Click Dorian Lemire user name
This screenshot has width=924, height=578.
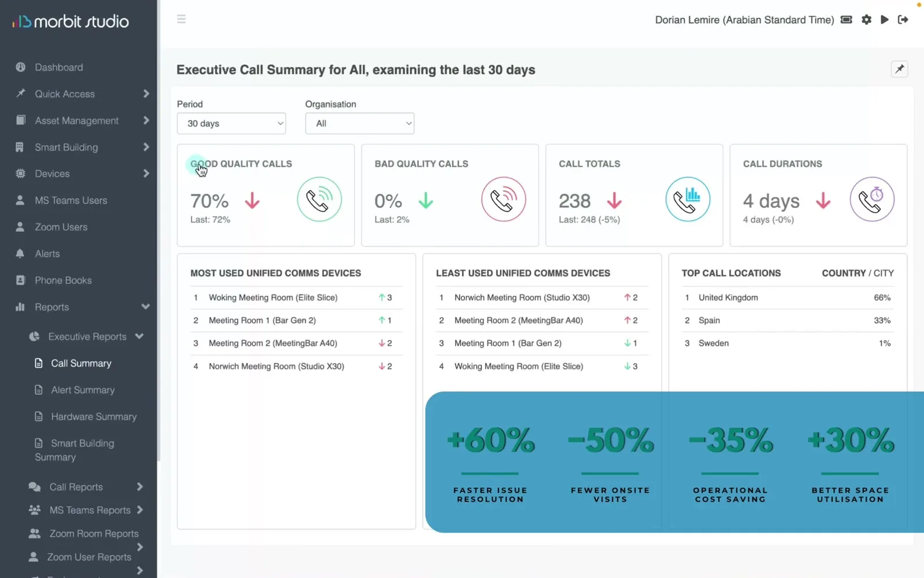point(687,20)
